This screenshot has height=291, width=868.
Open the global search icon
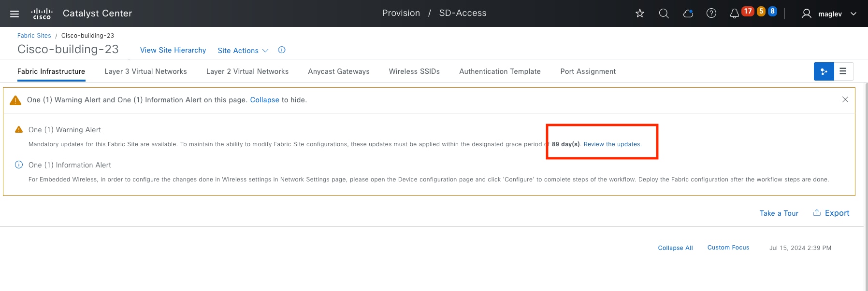[664, 14]
